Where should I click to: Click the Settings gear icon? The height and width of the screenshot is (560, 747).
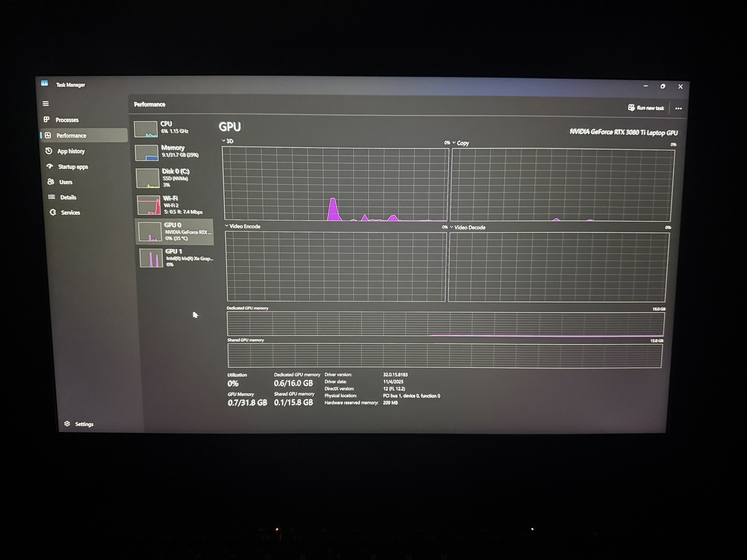click(67, 424)
